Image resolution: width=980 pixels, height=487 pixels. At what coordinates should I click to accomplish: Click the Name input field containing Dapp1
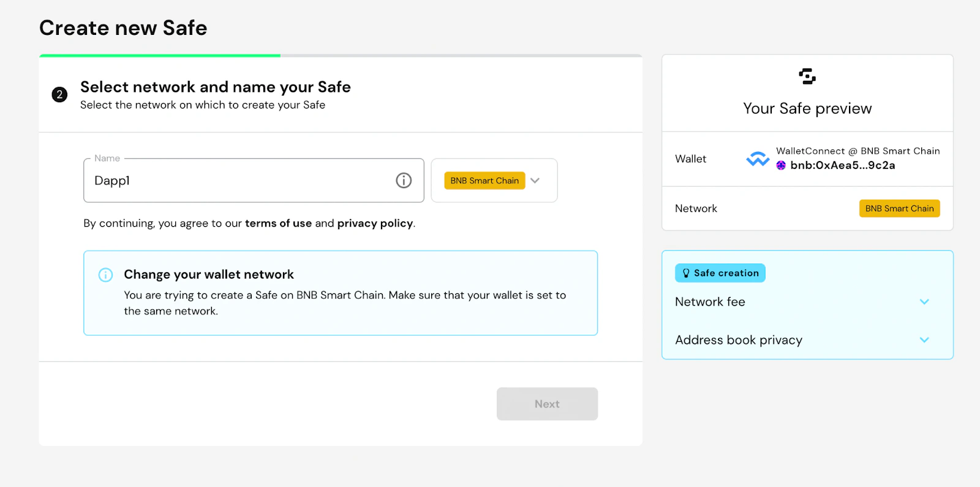pyautogui.click(x=254, y=180)
